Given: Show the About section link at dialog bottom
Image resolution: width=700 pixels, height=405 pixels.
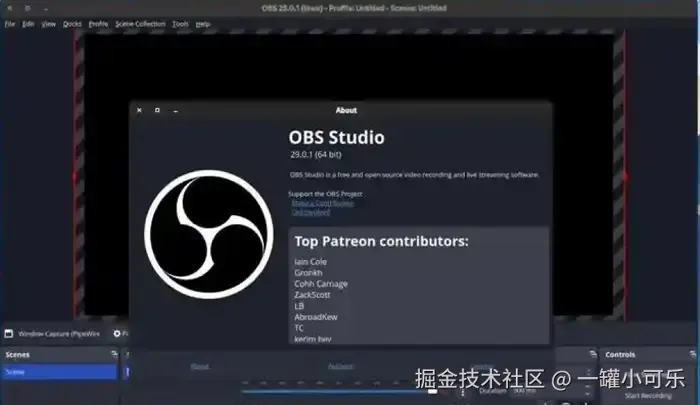Looking at the screenshot, I should (200, 367).
